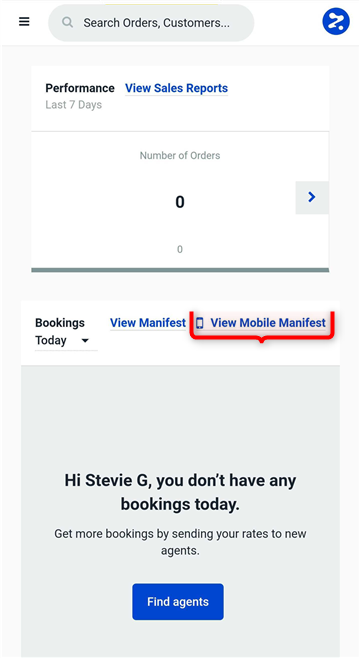Open the View Sales Reports link
The height and width of the screenshot is (658, 360).
(176, 88)
